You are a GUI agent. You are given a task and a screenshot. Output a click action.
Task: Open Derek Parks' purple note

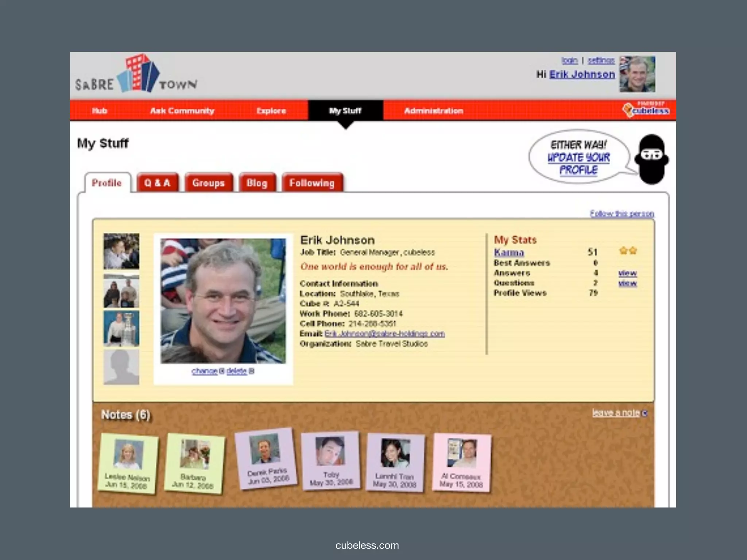click(x=266, y=459)
